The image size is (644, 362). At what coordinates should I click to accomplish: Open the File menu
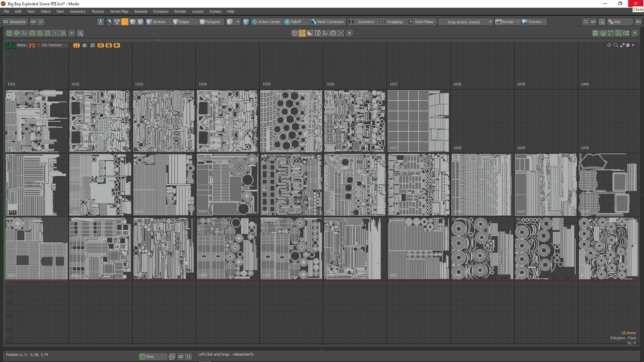(x=6, y=11)
